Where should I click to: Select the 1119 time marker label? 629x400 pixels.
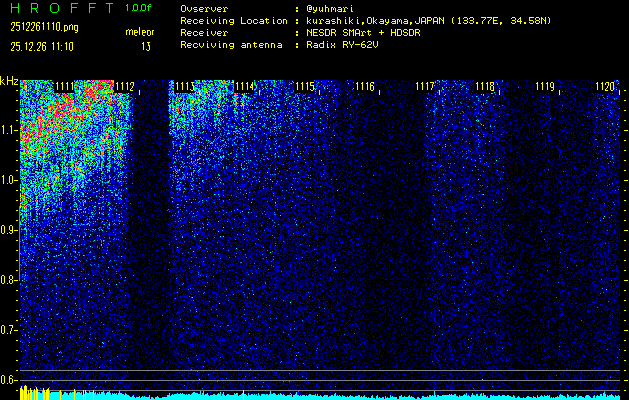coord(545,86)
